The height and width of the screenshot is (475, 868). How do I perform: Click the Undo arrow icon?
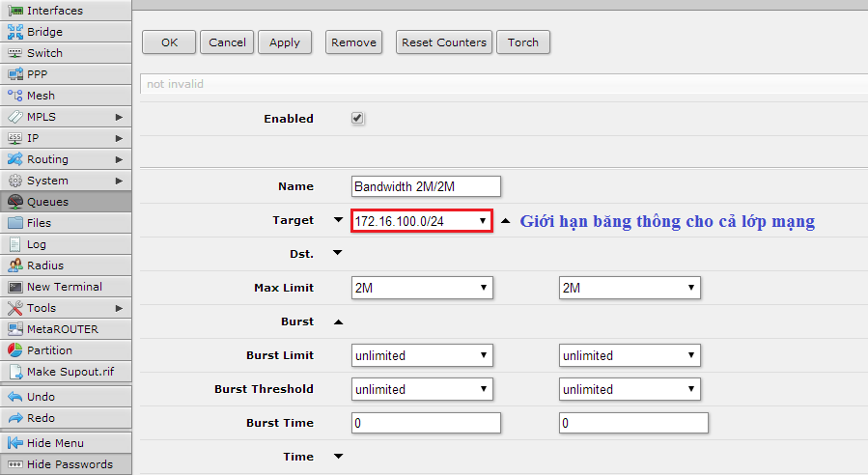(x=15, y=397)
